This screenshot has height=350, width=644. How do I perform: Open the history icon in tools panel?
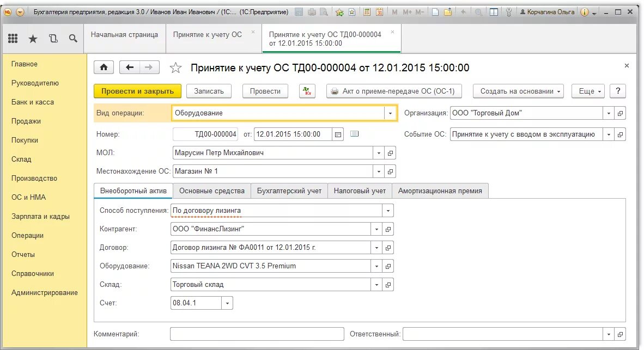tap(53, 39)
